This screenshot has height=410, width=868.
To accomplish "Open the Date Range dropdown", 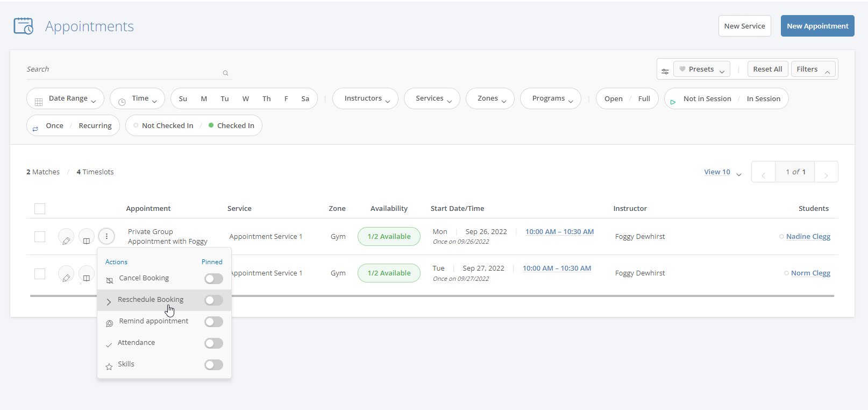I will 65,98.
